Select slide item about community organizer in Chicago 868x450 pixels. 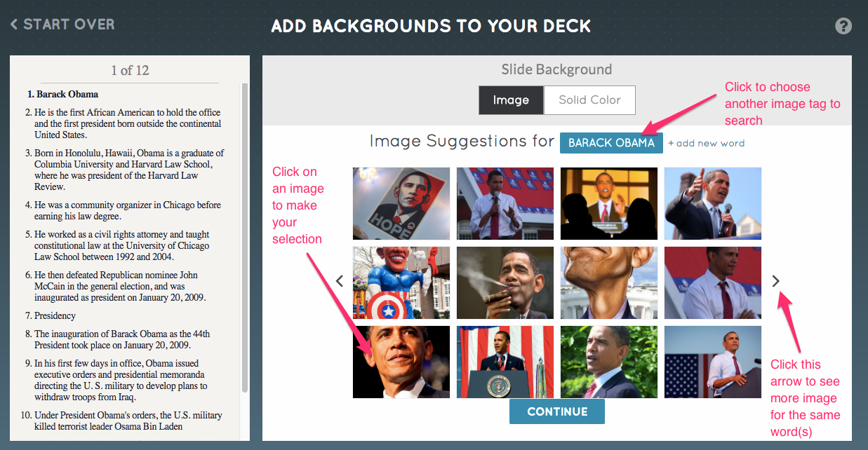coord(127,211)
